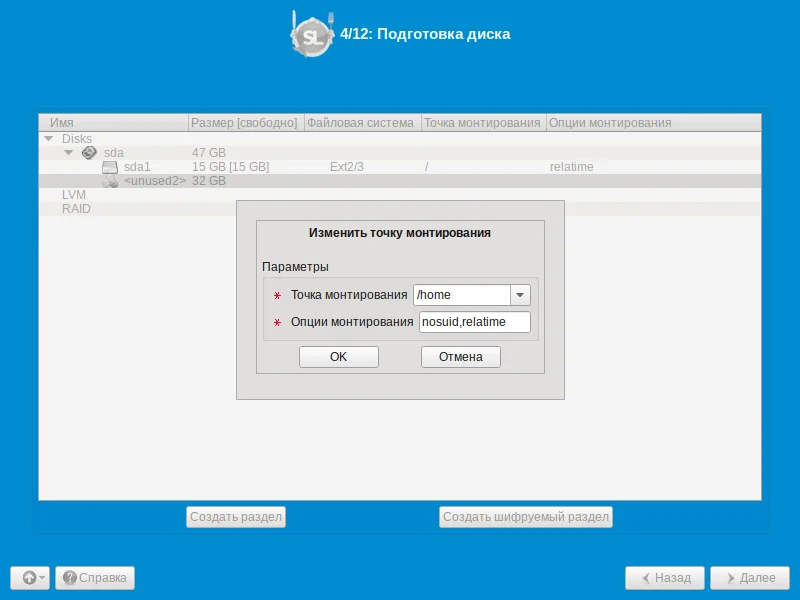Click the Справка question mark icon
Image resolution: width=800 pixels, height=600 pixels.
pos(69,578)
